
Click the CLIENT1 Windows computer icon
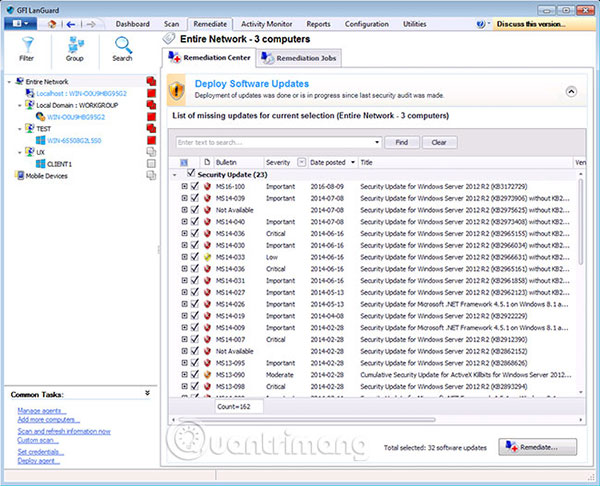pos(40,164)
